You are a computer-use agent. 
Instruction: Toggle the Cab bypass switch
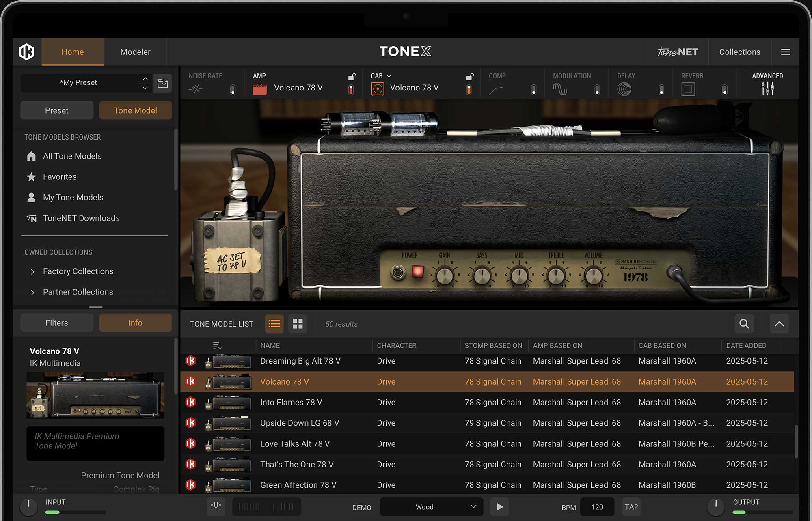pos(469,89)
